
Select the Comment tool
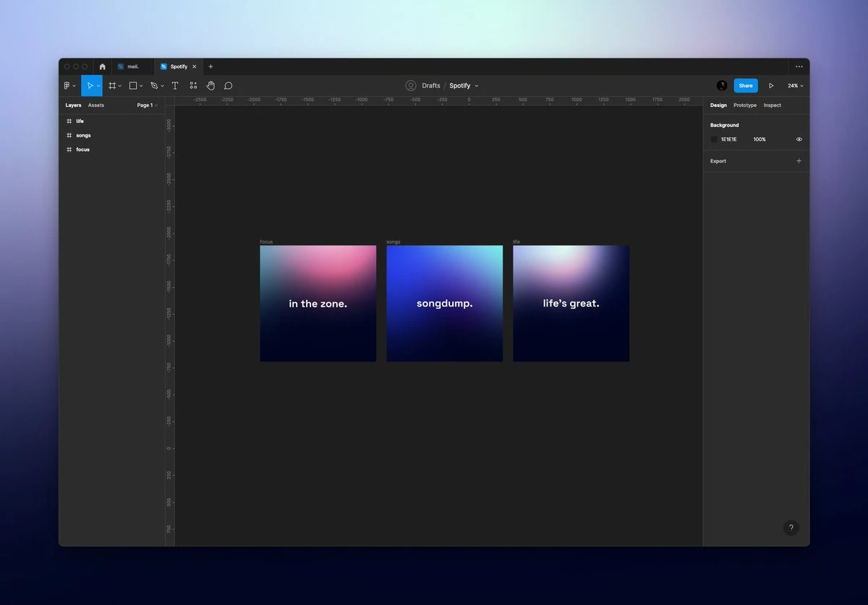[228, 85]
